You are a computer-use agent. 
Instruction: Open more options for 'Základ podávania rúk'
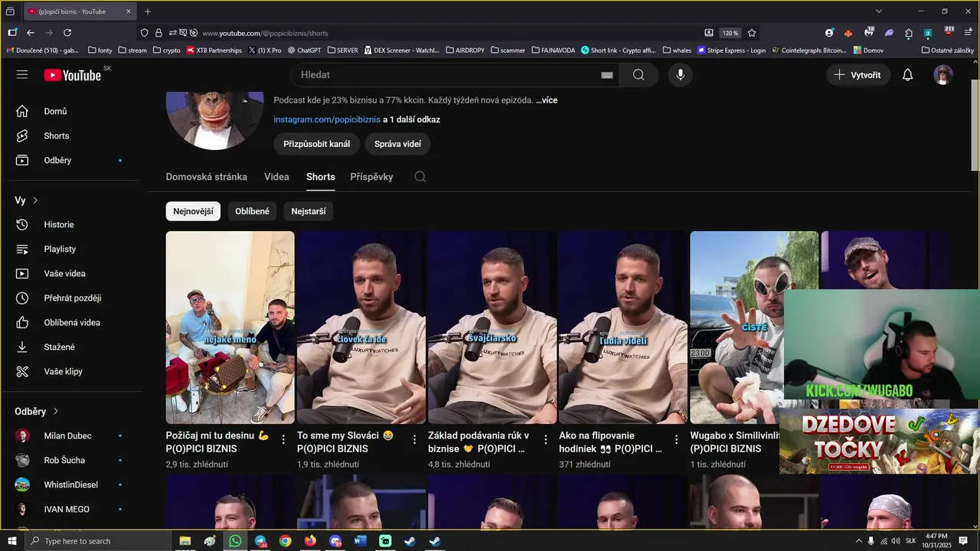[x=545, y=439]
